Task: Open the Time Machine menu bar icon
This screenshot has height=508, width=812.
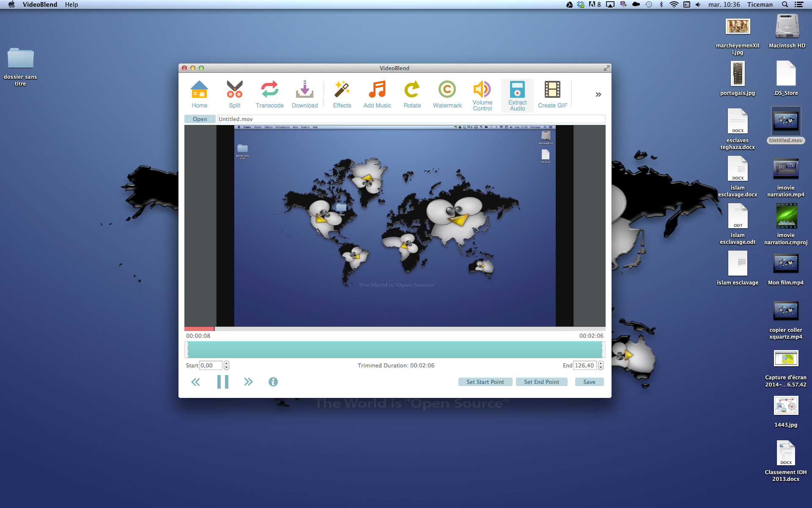Action: point(649,5)
